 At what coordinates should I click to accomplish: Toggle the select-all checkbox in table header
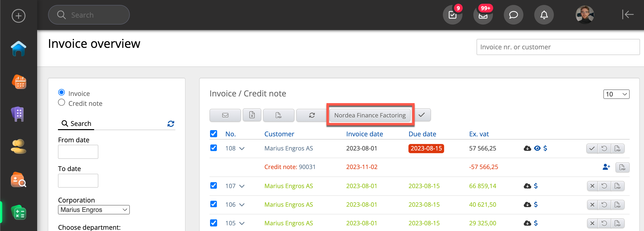[214, 134]
